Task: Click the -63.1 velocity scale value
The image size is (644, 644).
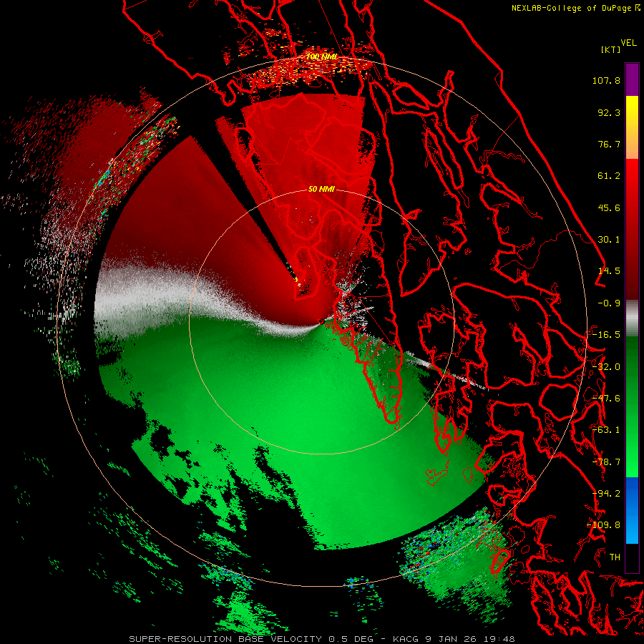Action: (606, 430)
